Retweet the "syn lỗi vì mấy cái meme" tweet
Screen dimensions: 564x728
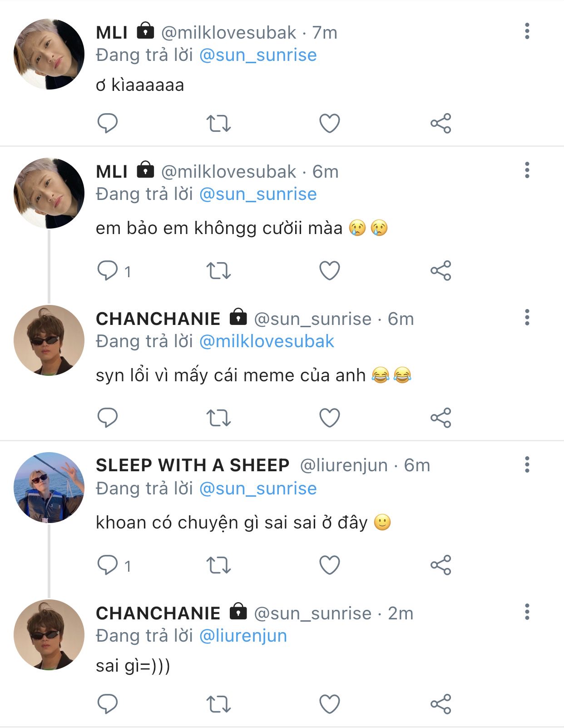(x=218, y=418)
